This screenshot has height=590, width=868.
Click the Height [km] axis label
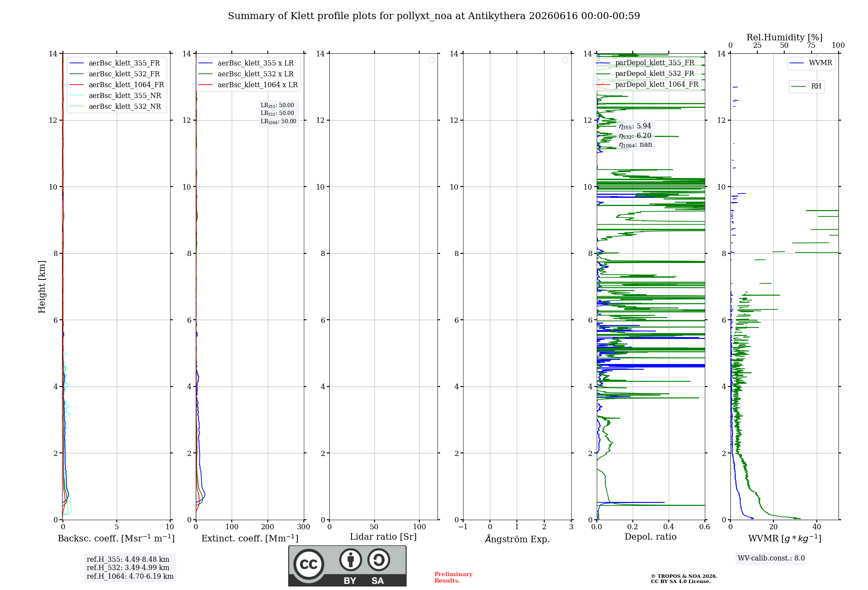click(42, 287)
